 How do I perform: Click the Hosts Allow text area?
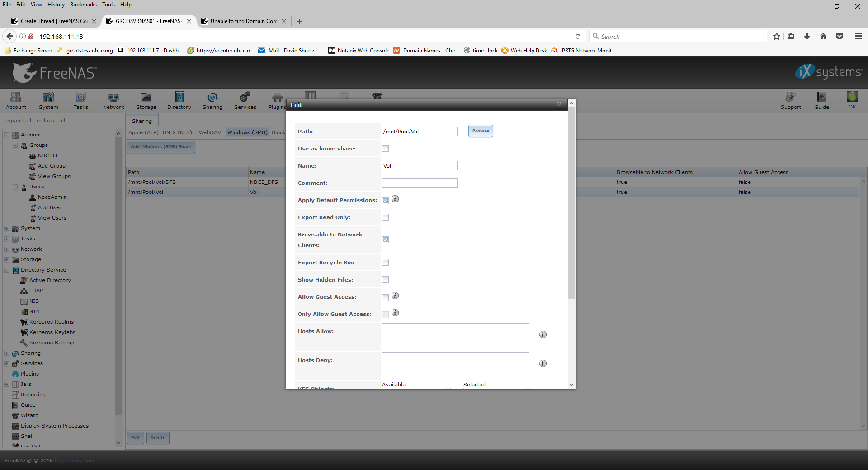coord(455,337)
